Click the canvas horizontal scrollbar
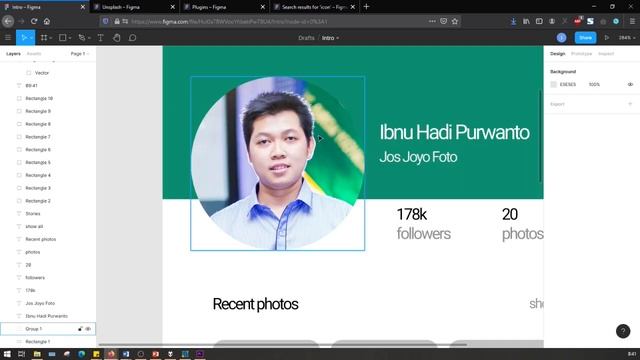The image size is (640, 360). [282, 345]
